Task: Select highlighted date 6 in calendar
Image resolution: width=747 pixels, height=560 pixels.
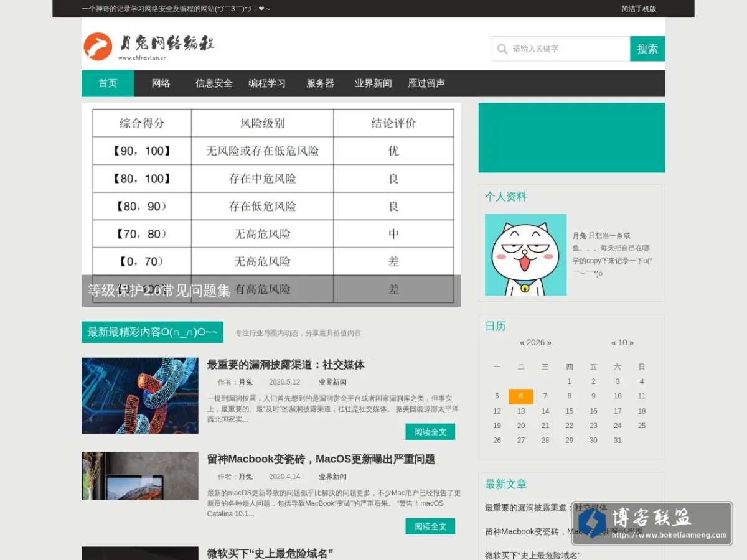Action: (521, 396)
